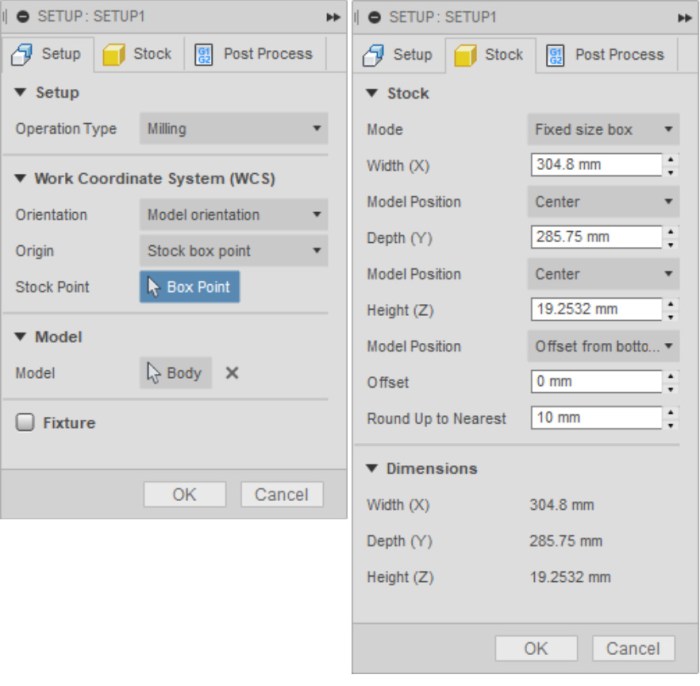700x686 pixels.
Task: Open the Stock tab in left panel
Action: (138, 54)
